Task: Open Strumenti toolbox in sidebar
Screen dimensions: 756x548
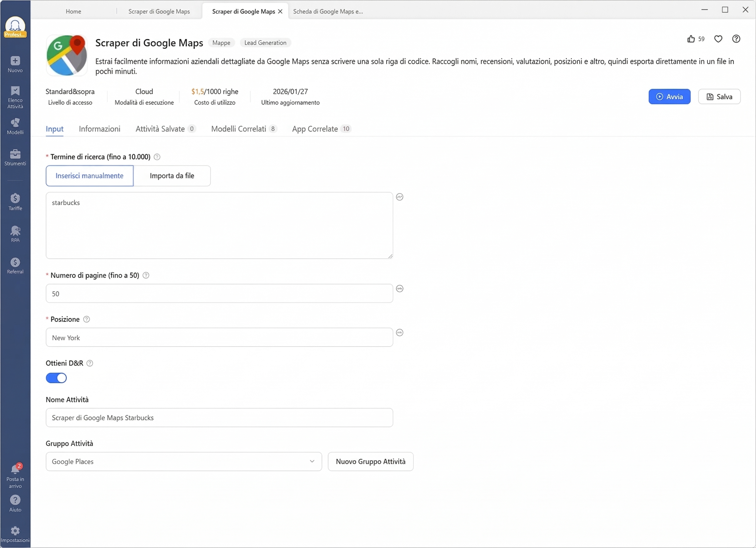Action: tap(15, 158)
